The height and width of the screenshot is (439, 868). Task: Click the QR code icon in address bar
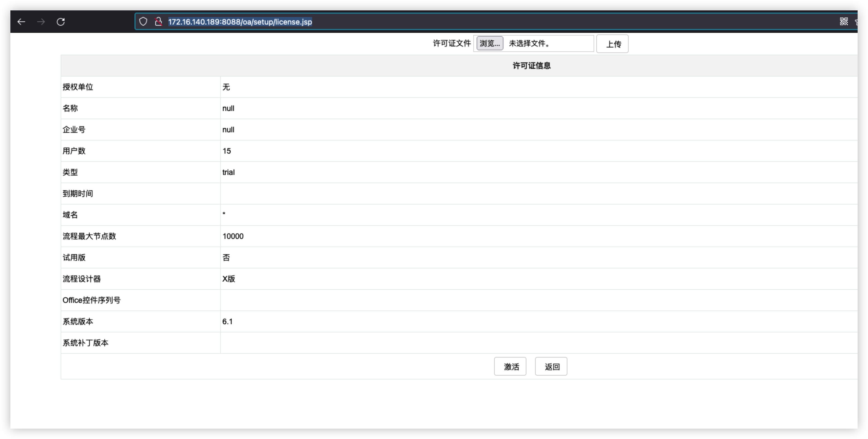(843, 22)
